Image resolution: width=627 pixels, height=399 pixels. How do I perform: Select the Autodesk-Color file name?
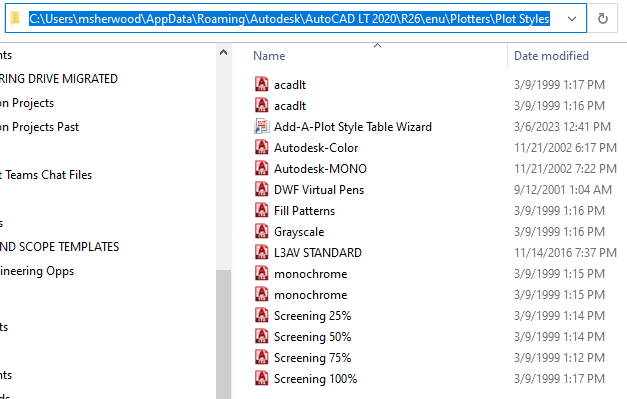coord(316,148)
